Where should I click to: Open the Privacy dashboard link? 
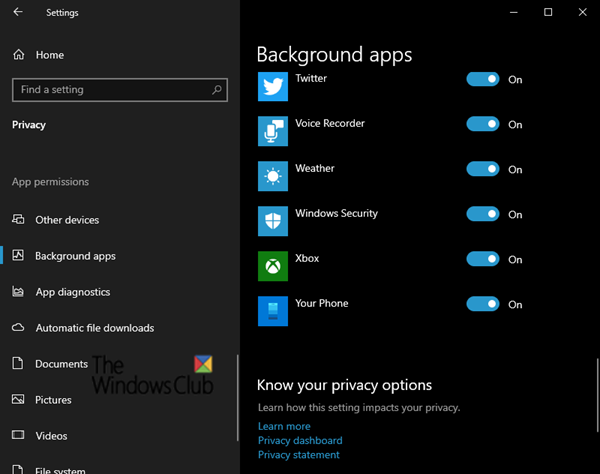pyautogui.click(x=300, y=440)
